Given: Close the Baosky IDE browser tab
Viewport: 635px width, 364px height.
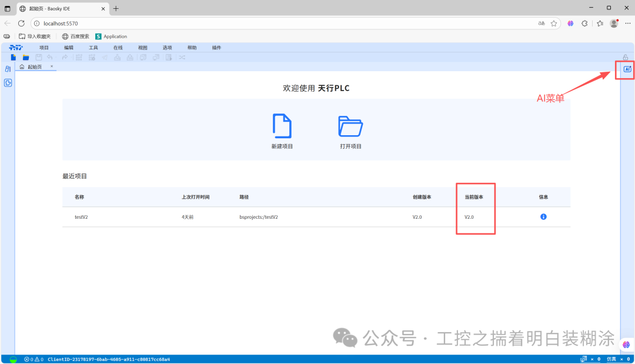Looking at the screenshot, I should [103, 8].
